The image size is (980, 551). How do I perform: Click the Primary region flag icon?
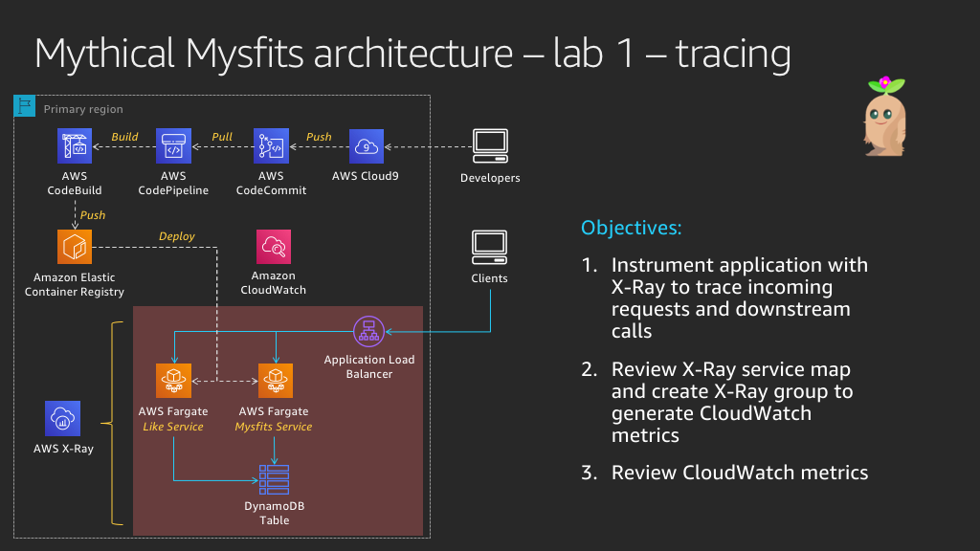click(24, 106)
